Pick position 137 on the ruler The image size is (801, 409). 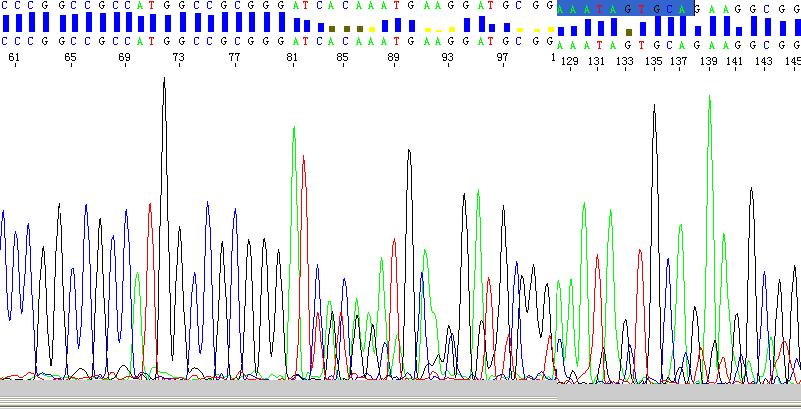tap(679, 61)
